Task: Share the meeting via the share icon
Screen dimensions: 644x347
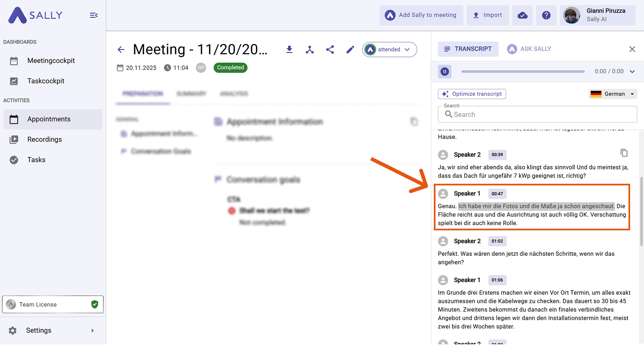Action: click(330, 50)
